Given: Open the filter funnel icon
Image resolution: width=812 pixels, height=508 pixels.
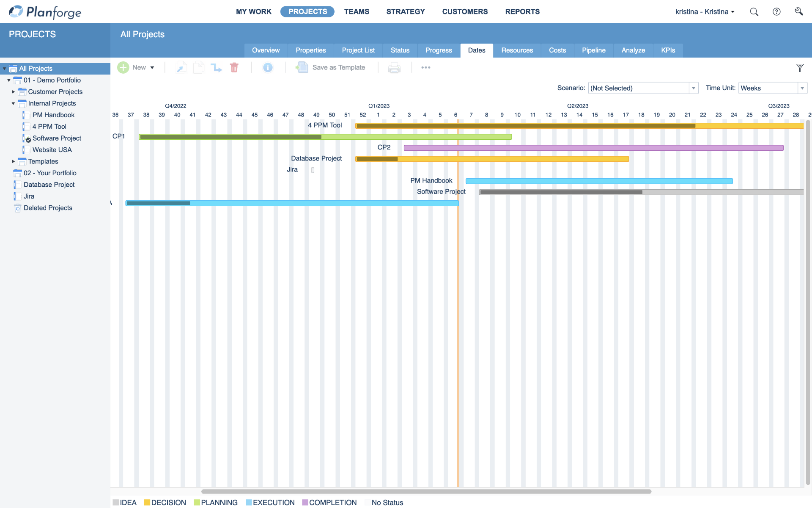Looking at the screenshot, I should pos(800,68).
